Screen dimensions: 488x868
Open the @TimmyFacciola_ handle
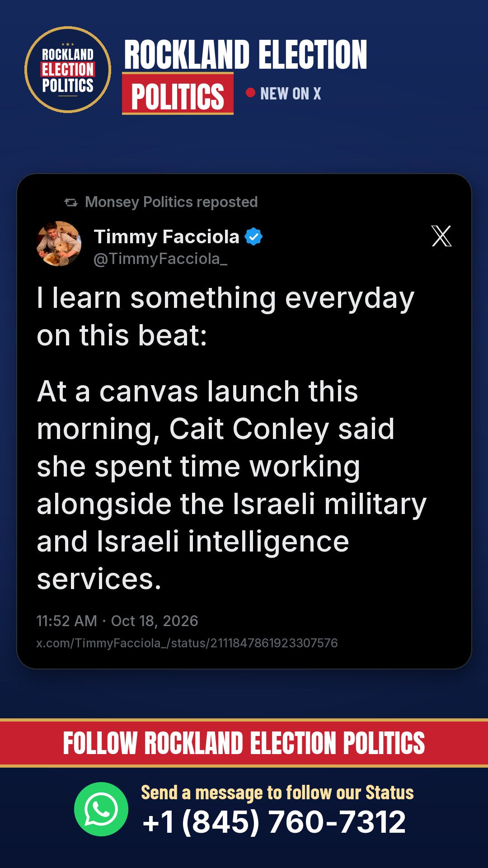(x=160, y=259)
